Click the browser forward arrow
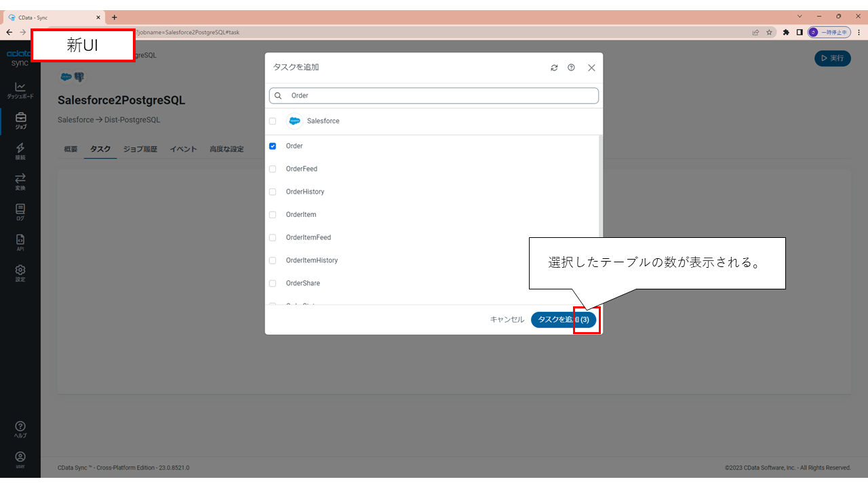This screenshot has width=868, height=488. coord(22,32)
